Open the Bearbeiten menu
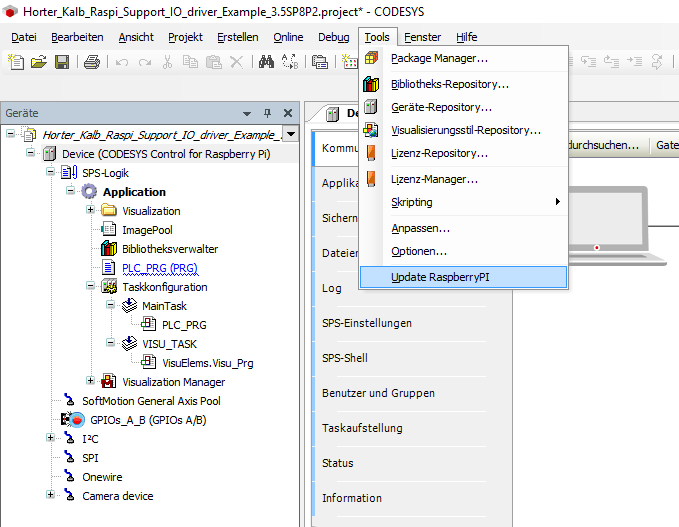 [x=77, y=37]
